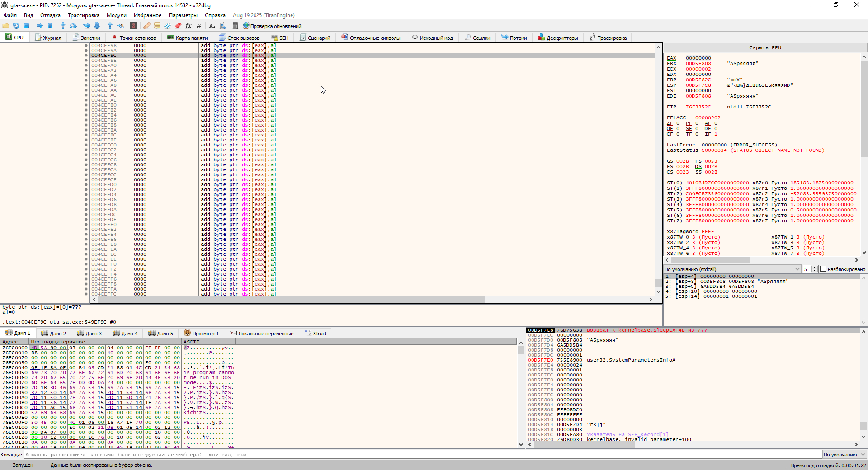Start trace into with dotted arrow icon
Image resolution: width=868 pixels, height=470 pixels.
click(x=87, y=26)
